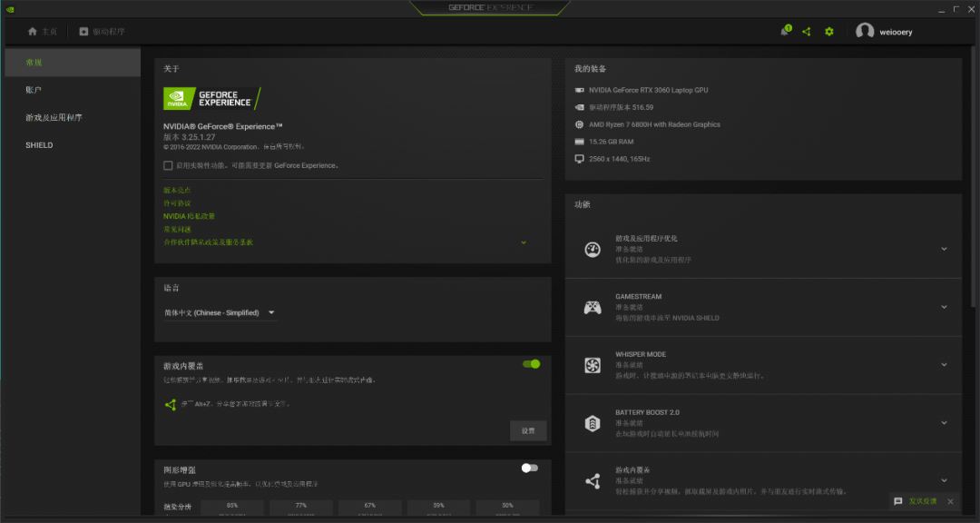Image resolution: width=980 pixels, height=523 pixels.
Task: Select 85% render resolution option
Action: [x=232, y=506]
